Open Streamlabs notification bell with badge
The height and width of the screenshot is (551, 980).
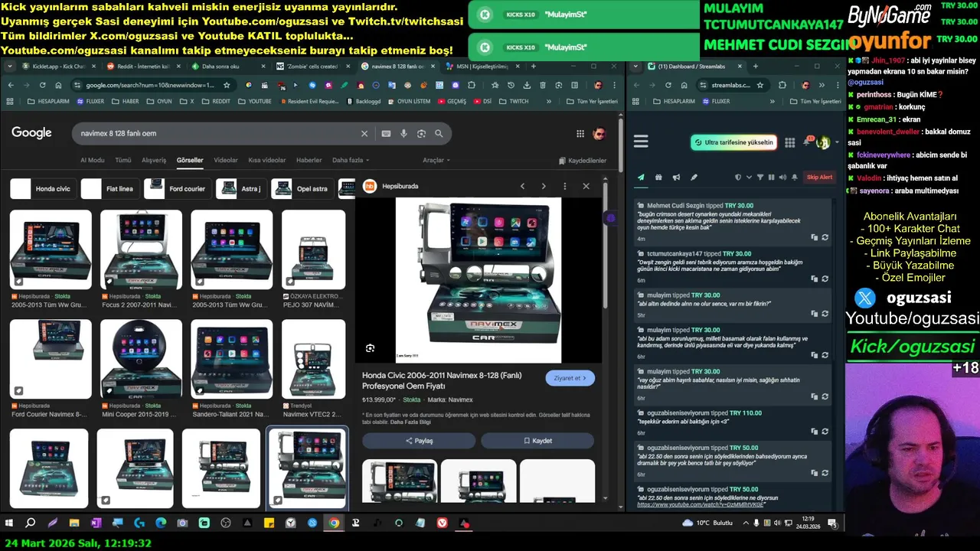[x=807, y=142]
